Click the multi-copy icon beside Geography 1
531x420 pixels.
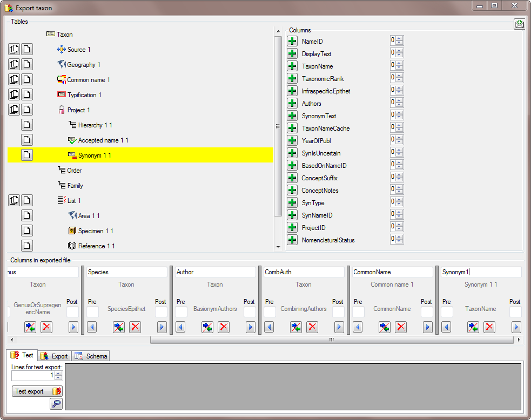coord(14,65)
